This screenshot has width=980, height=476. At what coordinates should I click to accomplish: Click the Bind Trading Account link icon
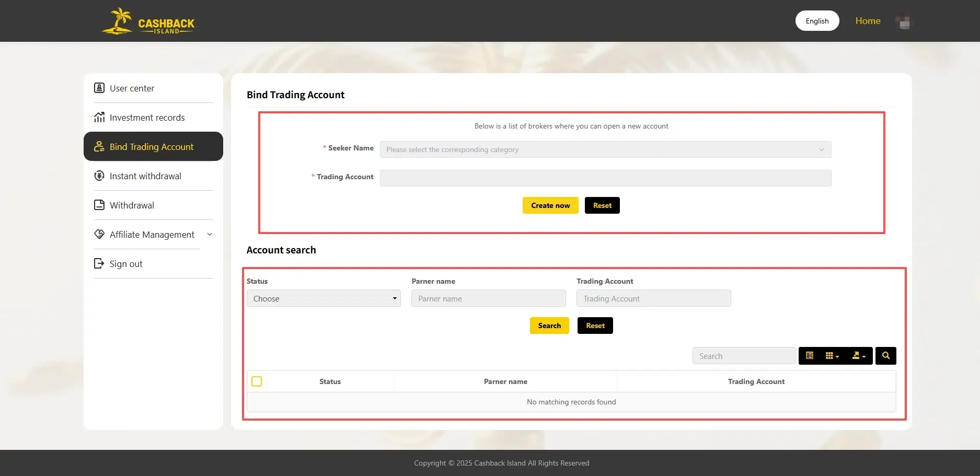[x=99, y=147]
